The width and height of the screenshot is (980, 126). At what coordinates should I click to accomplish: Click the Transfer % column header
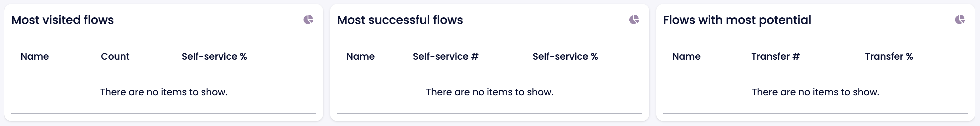coord(889,57)
